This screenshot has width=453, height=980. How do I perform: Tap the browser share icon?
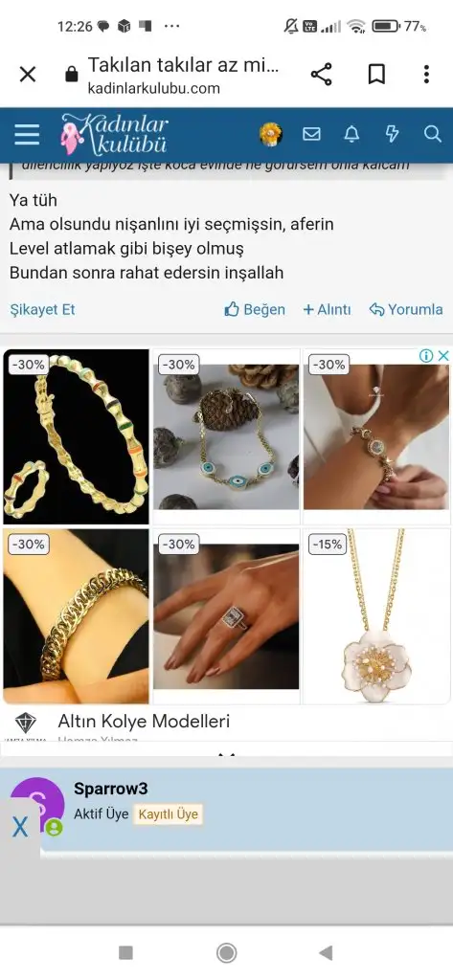tap(321, 75)
